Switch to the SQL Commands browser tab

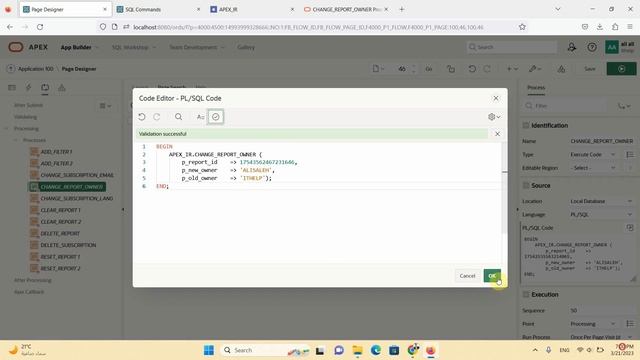(158, 9)
